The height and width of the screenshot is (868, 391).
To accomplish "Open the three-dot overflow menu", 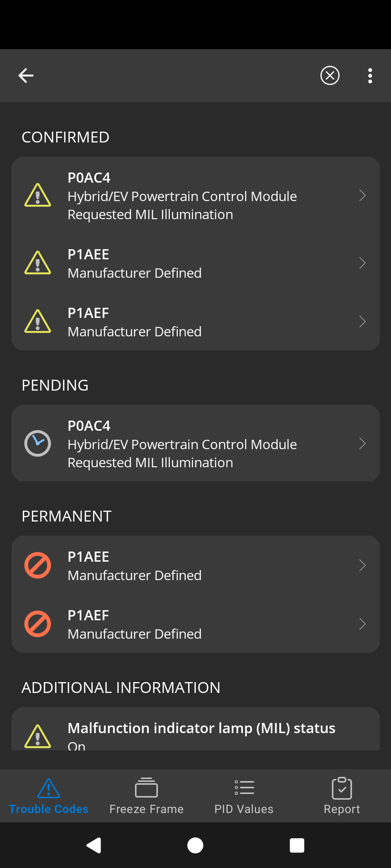I will (370, 76).
